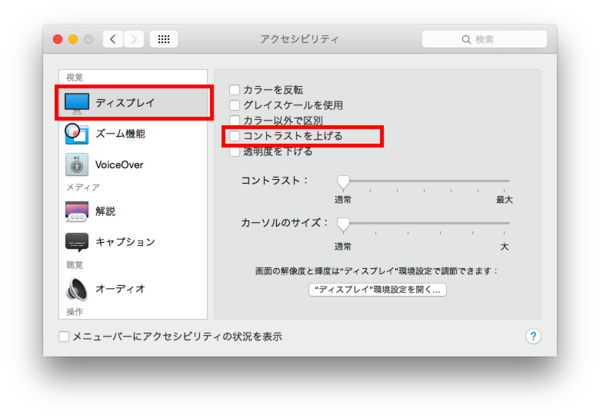Click the 解説 descriptions icon
This screenshot has width=600, height=418.
pyautogui.click(x=77, y=211)
